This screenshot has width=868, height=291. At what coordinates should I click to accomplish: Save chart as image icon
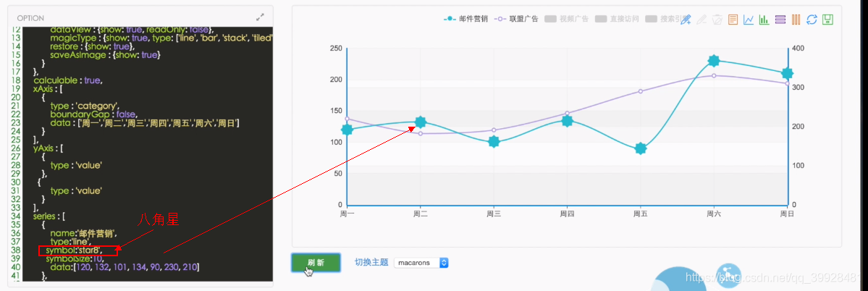(x=828, y=20)
